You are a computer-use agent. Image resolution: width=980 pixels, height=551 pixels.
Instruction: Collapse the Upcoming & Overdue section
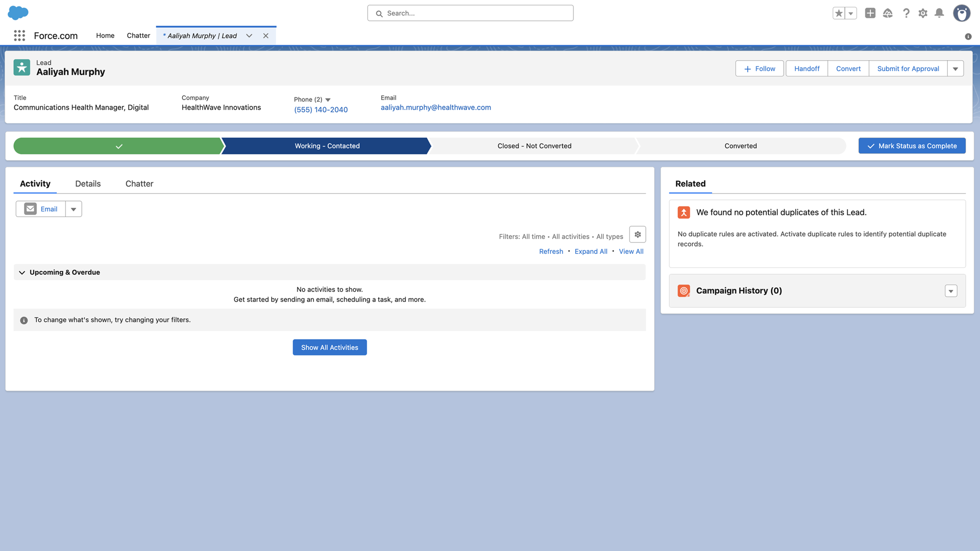(x=22, y=272)
